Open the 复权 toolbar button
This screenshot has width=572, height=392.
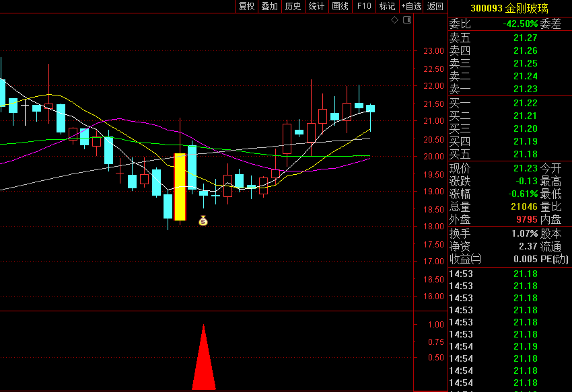tap(246, 6)
